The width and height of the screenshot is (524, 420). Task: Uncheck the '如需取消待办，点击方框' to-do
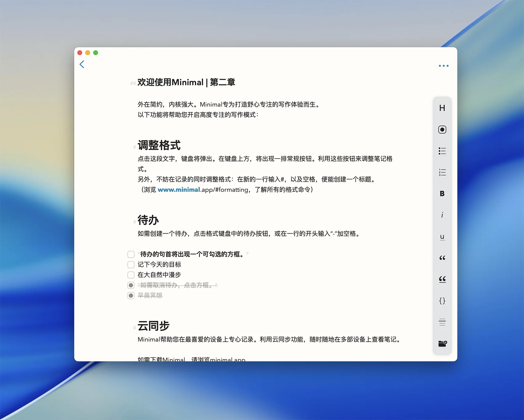click(131, 285)
